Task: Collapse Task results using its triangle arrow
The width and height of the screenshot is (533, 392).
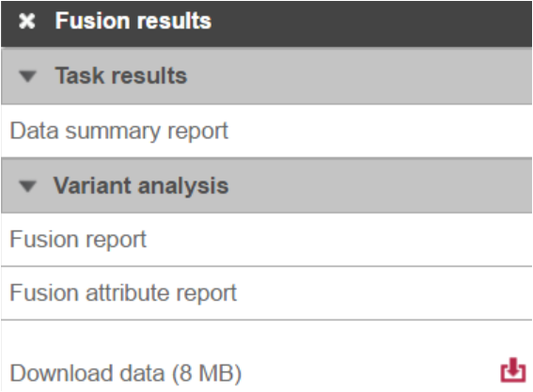Action: [x=27, y=76]
